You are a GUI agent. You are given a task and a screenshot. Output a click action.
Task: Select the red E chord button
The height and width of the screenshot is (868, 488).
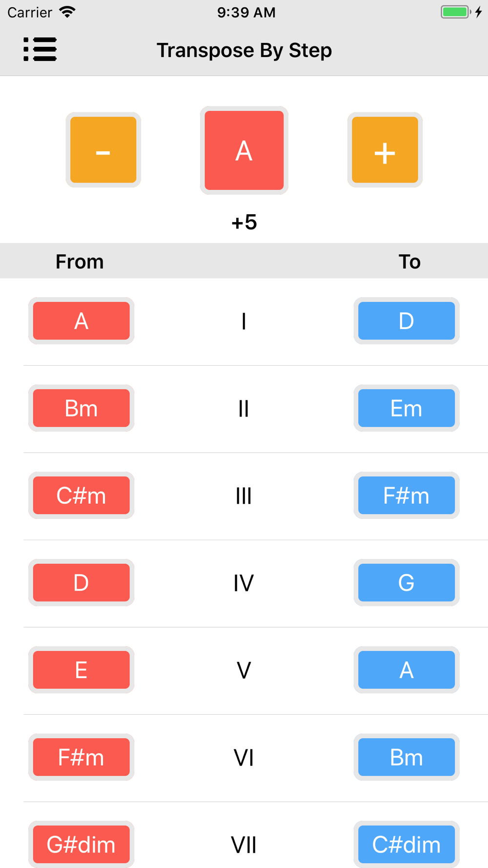(81, 670)
